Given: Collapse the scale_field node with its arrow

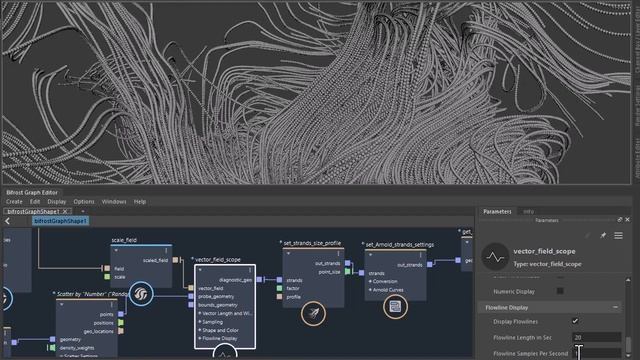Looking at the screenshot, I should click(116, 250).
